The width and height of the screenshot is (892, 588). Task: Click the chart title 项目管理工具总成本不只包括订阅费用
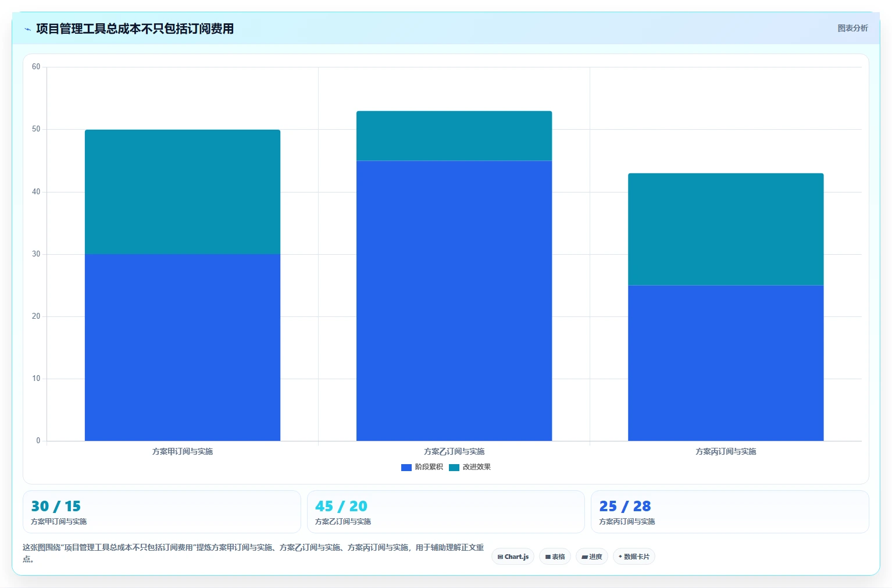[135, 28]
